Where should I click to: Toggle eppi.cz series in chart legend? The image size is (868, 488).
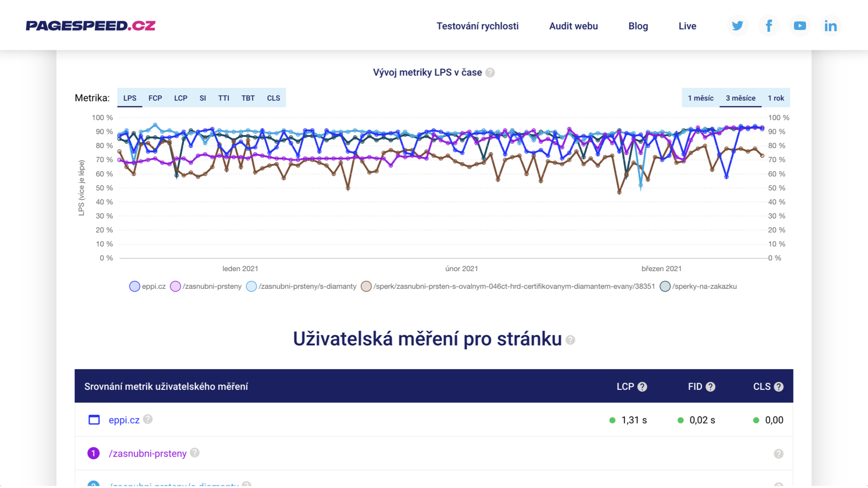147,286
